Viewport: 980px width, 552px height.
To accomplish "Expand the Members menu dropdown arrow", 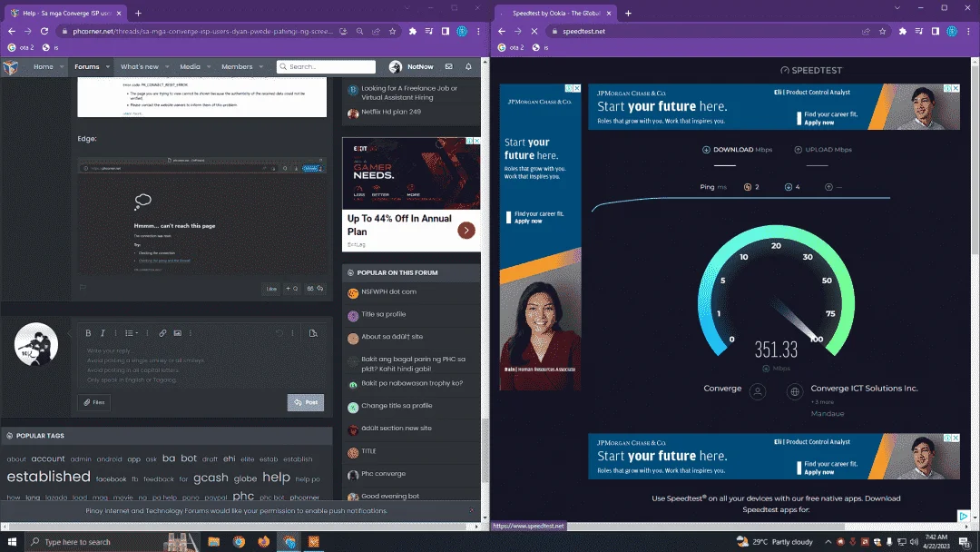I will pyautogui.click(x=261, y=67).
